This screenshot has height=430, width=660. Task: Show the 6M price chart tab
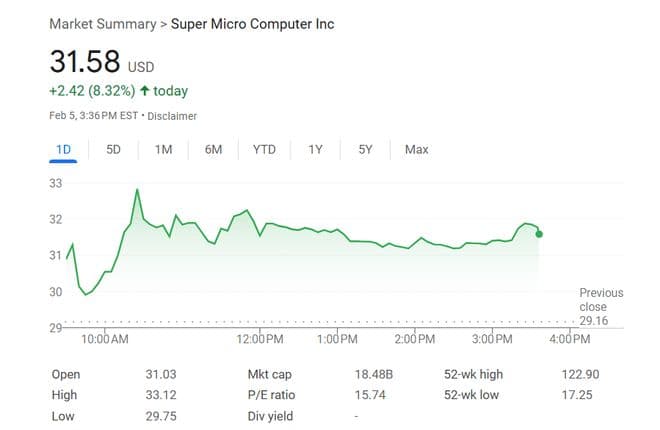213,150
